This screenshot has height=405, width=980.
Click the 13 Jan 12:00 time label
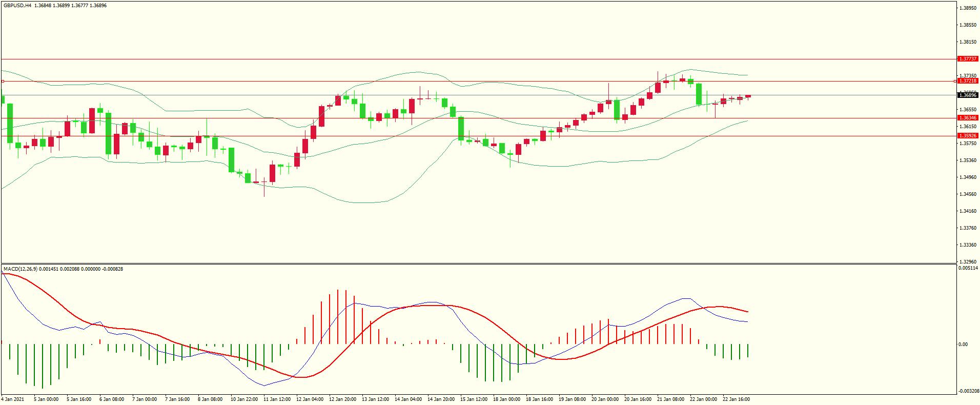[x=375, y=399]
